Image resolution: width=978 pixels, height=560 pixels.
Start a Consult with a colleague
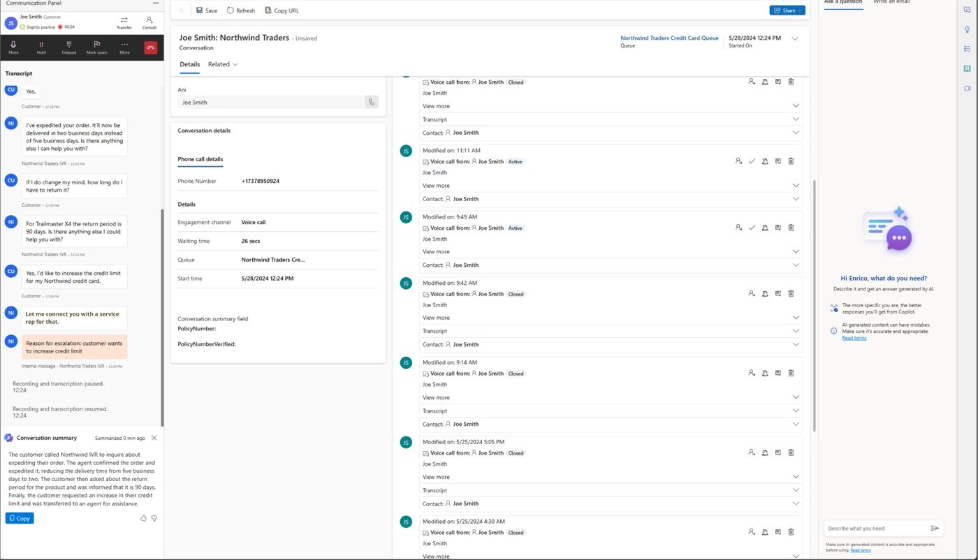pos(149,22)
